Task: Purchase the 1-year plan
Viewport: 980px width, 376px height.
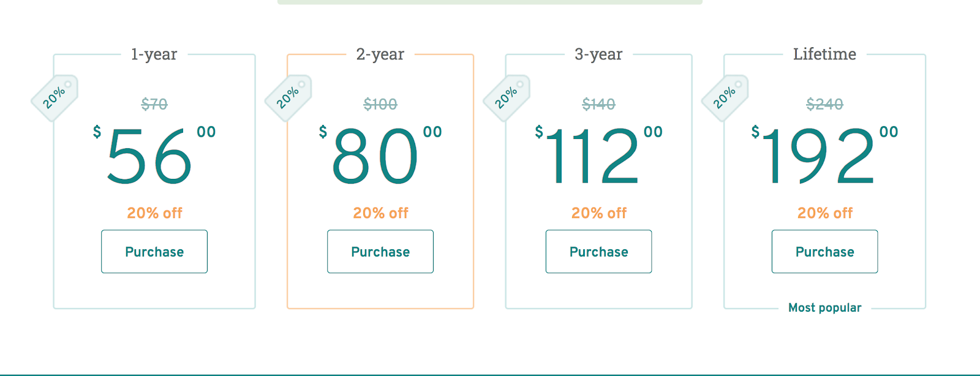Action: pos(154,252)
